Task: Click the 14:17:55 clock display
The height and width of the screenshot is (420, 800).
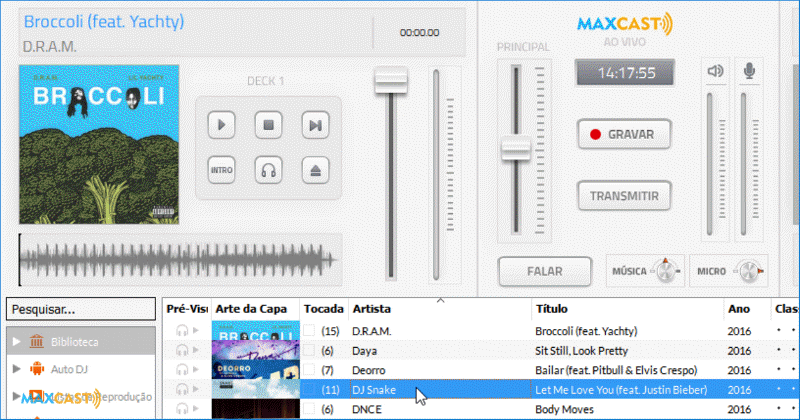Action: click(x=625, y=73)
